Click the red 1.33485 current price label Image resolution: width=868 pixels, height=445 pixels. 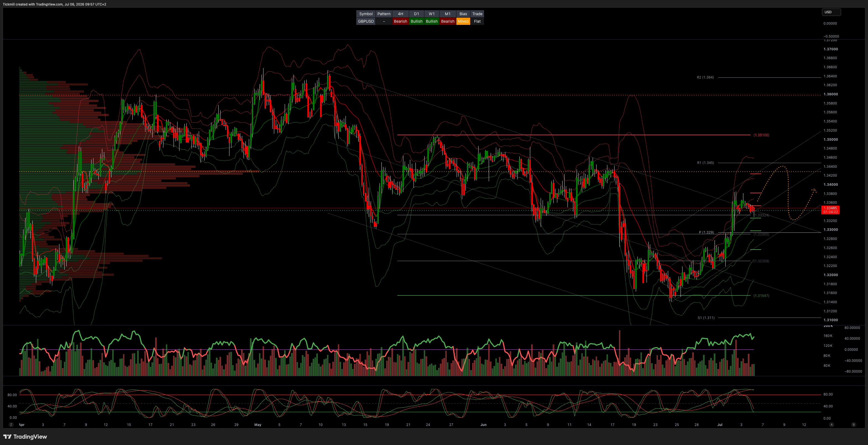[x=830, y=208]
